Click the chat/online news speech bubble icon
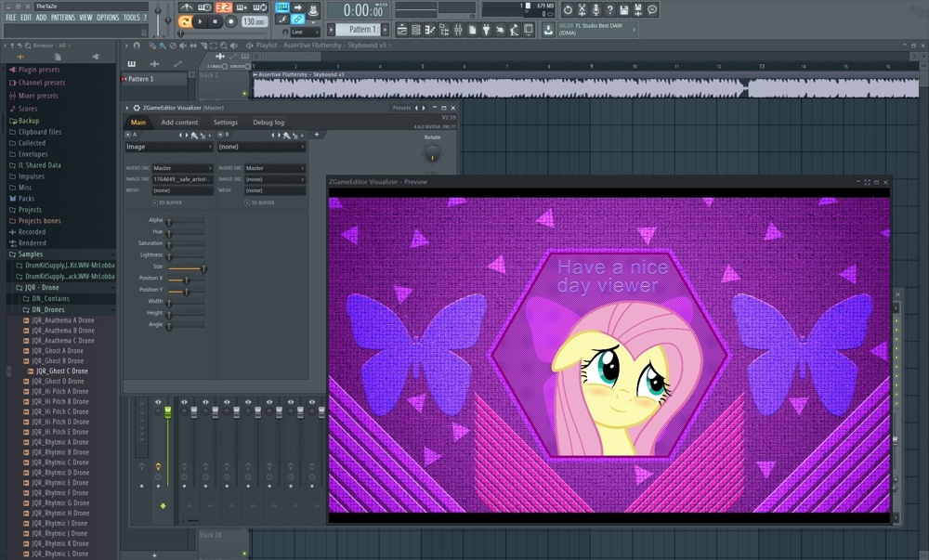The width and height of the screenshot is (929, 560). pyautogui.click(x=652, y=10)
